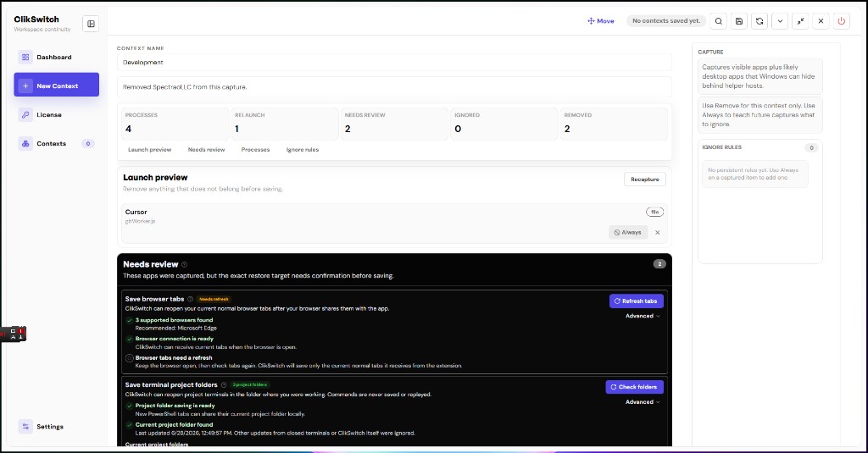
Task: Click the License key icon
Action: click(x=25, y=114)
